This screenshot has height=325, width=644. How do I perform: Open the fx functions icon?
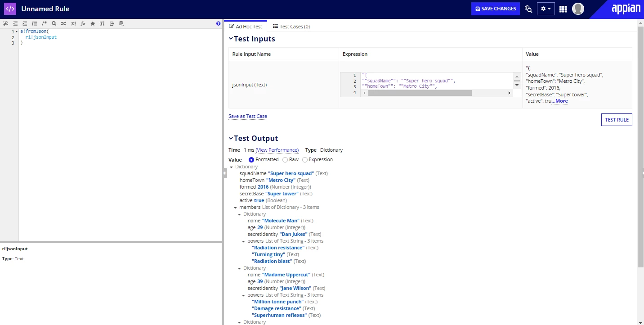(x=83, y=23)
